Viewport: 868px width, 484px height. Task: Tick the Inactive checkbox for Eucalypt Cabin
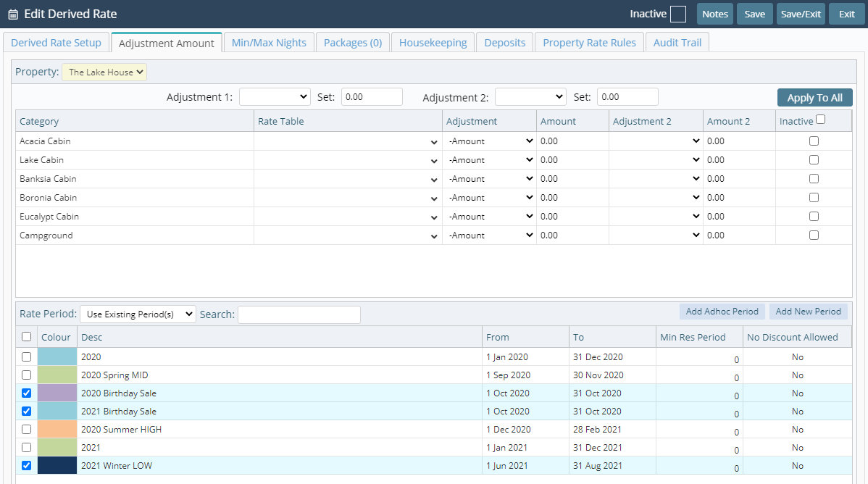click(x=814, y=217)
